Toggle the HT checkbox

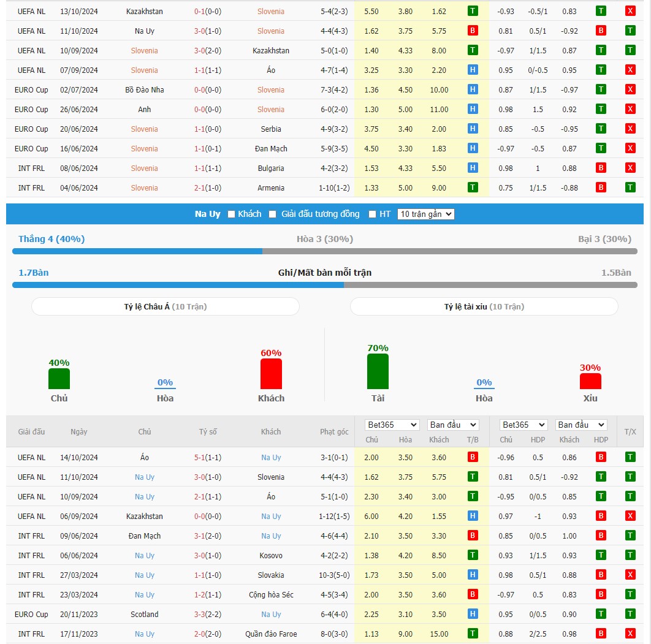click(x=372, y=214)
